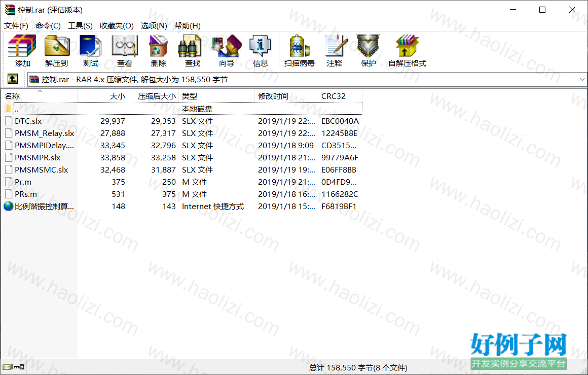Click the status bar total 158,550 字节
This screenshot has width=588, height=375.
pos(358,367)
